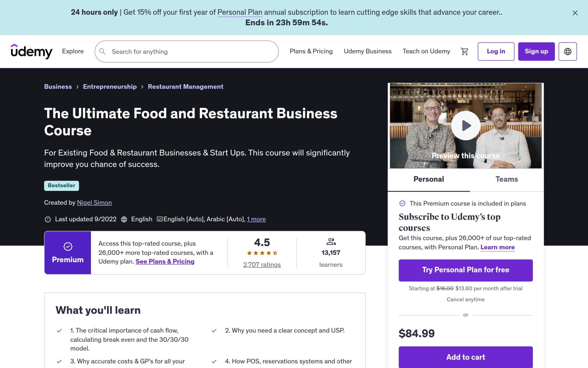The height and width of the screenshot is (368, 588).
Task: Open the Business breadcrumb
Action: pos(58,87)
